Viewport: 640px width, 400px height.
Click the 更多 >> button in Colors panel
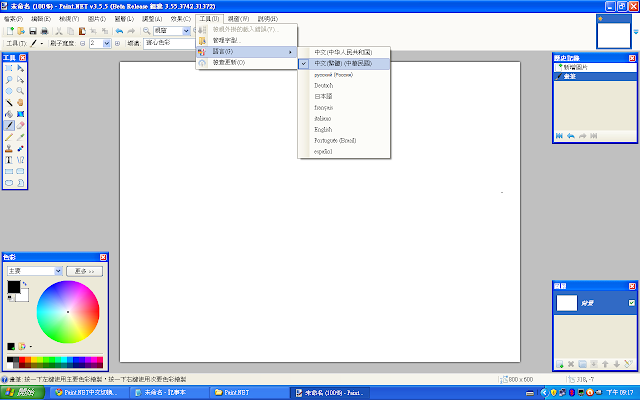(x=84, y=271)
